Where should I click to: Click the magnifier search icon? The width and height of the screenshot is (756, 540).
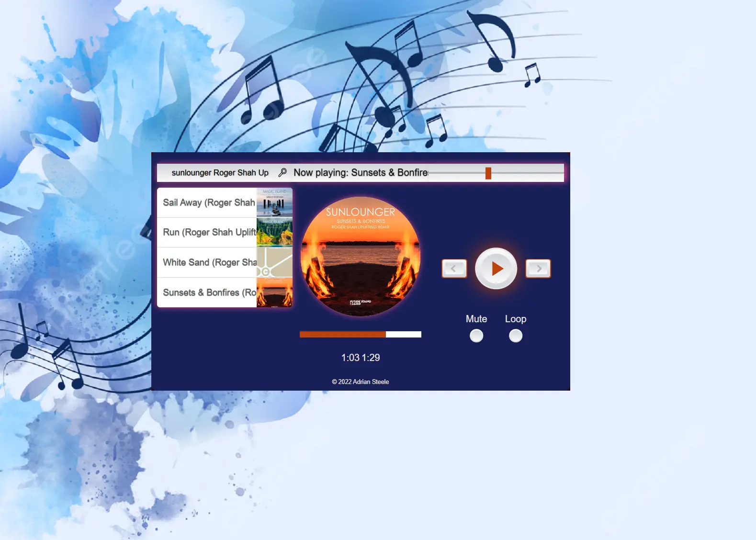(282, 172)
